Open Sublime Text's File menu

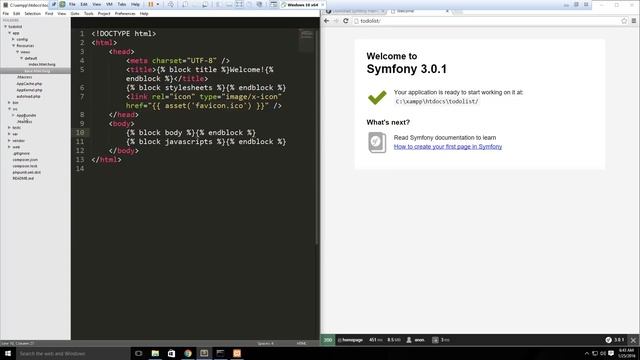(6, 13)
